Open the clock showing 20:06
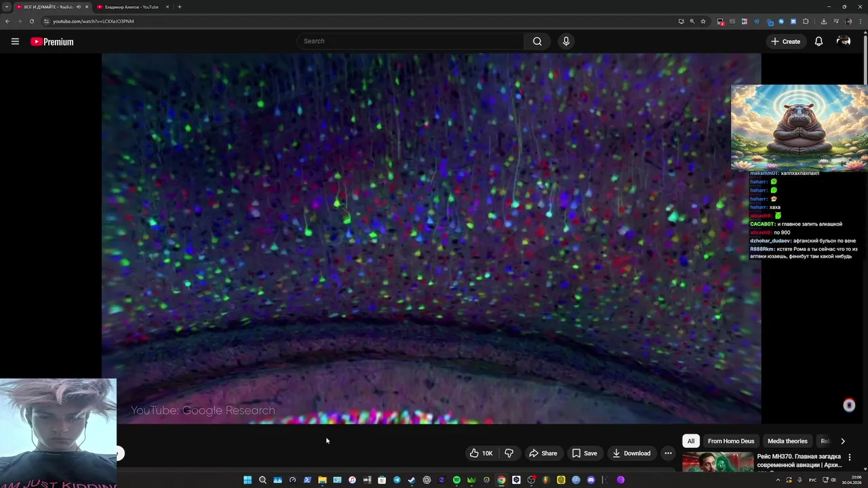The height and width of the screenshot is (488, 868). click(851, 480)
